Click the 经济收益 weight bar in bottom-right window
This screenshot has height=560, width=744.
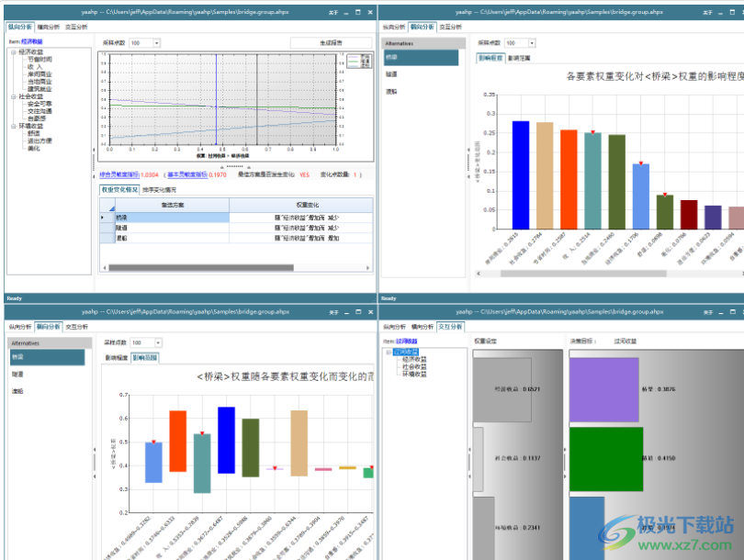(514, 389)
